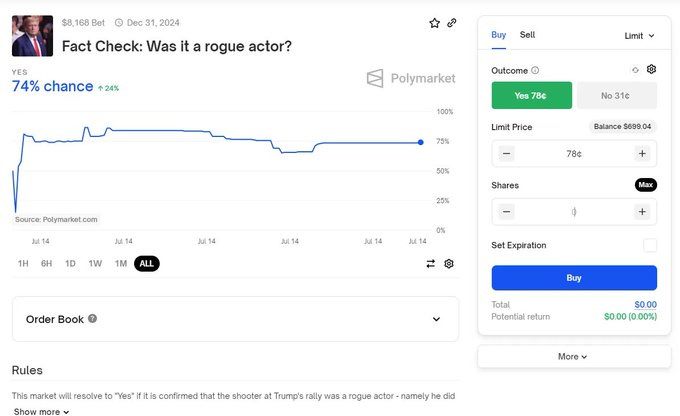This screenshot has width=680, height=416.
Task: Expand the More options dropdown
Action: point(573,356)
